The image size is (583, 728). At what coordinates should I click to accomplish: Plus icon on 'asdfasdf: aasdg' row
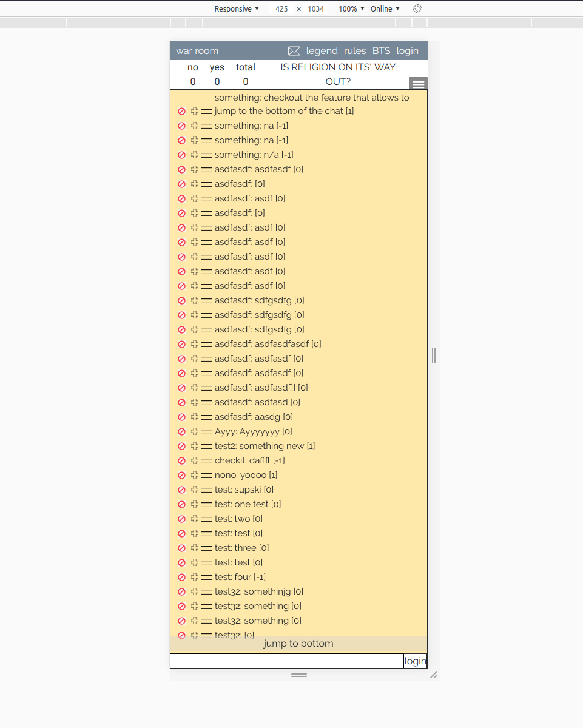click(x=195, y=417)
